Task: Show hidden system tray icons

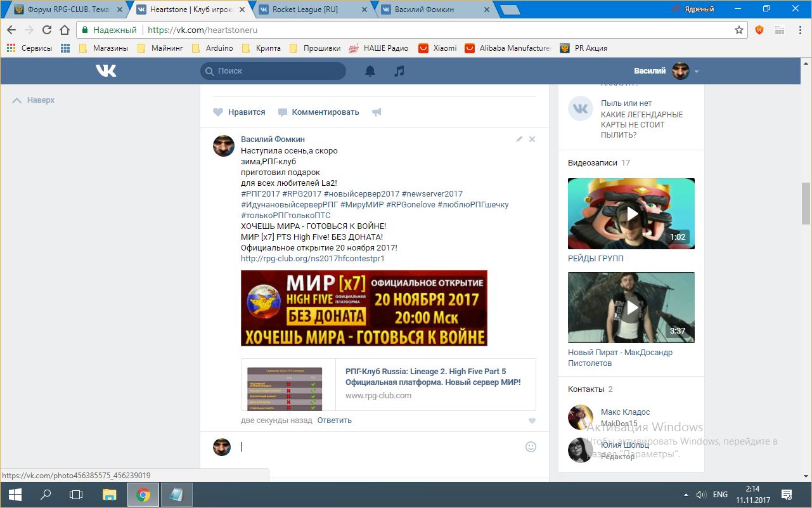Action: tap(686, 495)
